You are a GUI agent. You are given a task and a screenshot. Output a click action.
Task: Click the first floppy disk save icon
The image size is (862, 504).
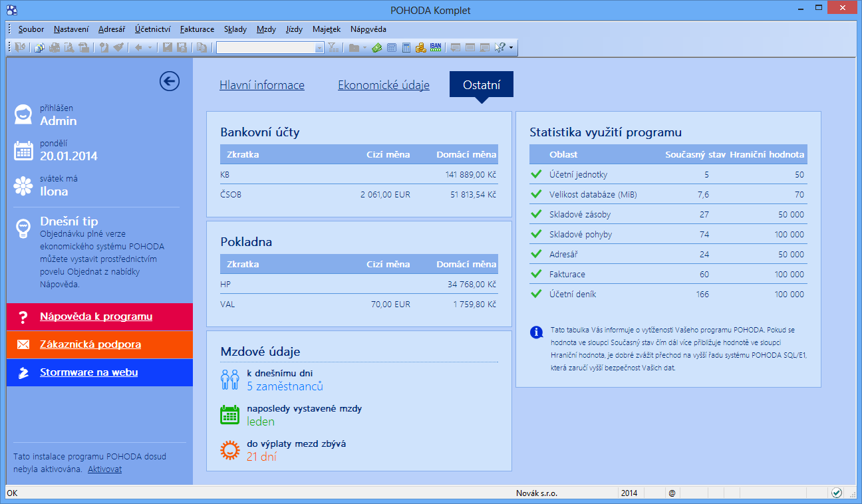(167, 47)
